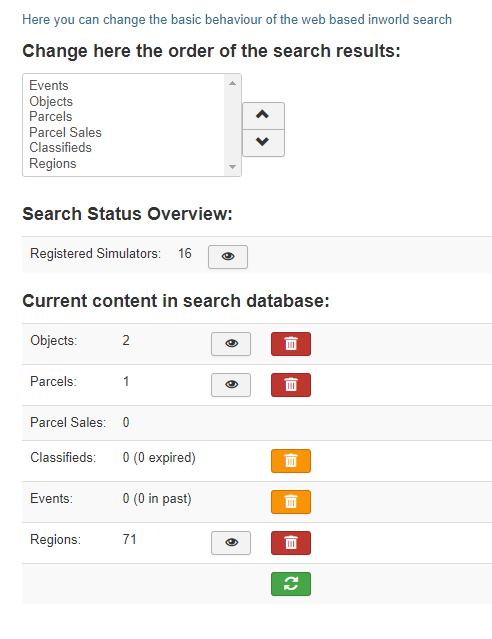Select Parcel Sales in the order list
This screenshot has width=492, height=639.
[x=65, y=132]
